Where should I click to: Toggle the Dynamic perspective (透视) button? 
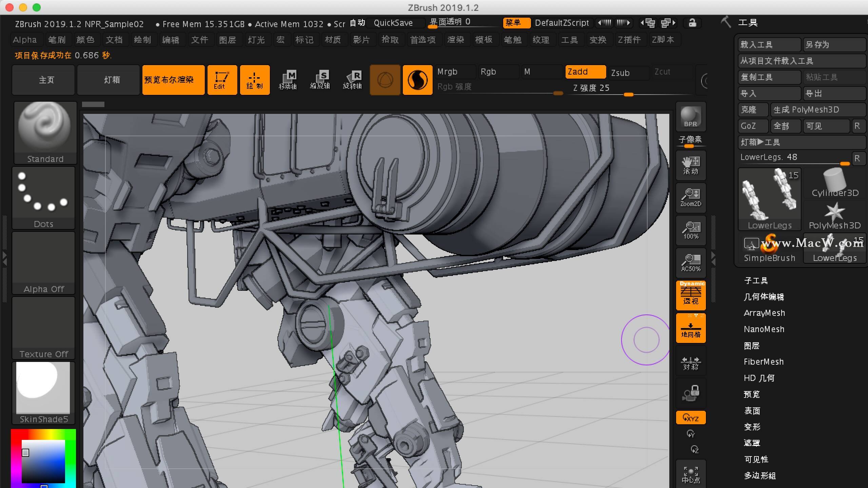(691, 295)
